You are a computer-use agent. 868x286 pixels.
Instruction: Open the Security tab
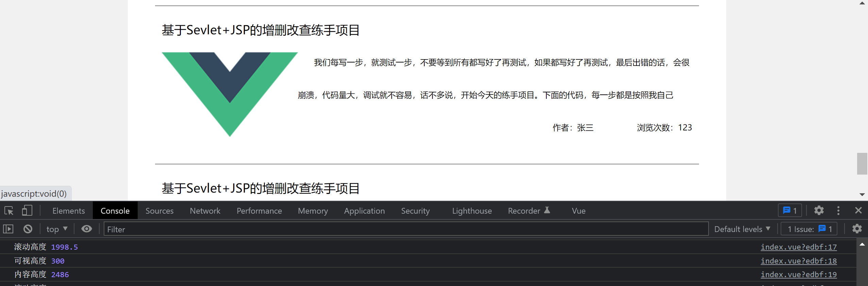click(415, 211)
